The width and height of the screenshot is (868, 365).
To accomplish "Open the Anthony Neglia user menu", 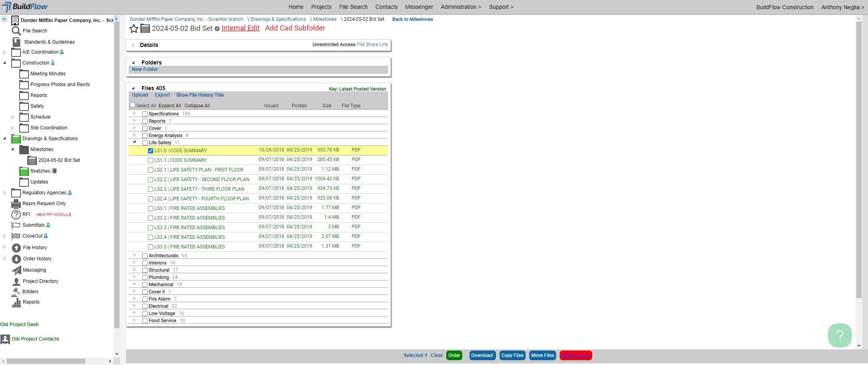I will (x=843, y=7).
